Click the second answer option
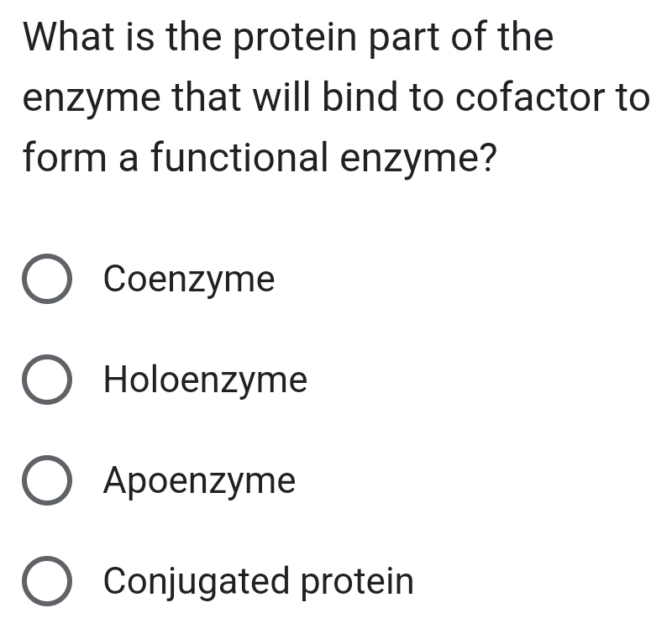This screenshot has height=629, width=672. pos(160,380)
